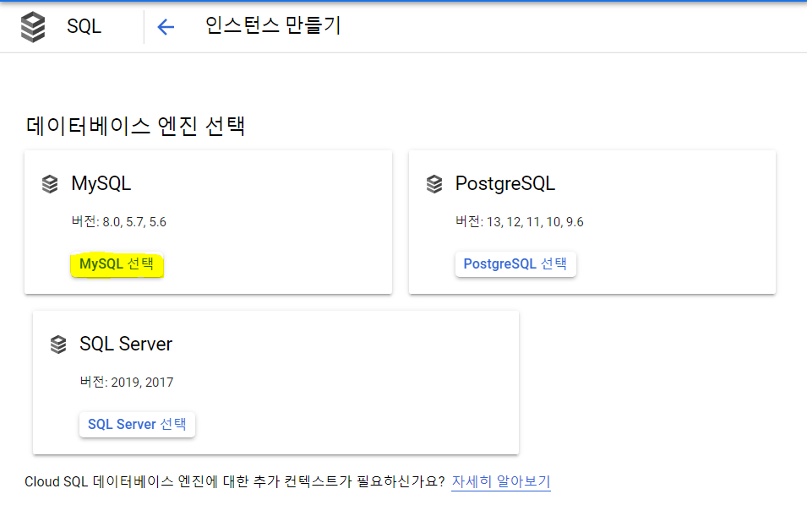Click the MySQL card title
This screenshot has width=807, height=532.
coord(101,184)
